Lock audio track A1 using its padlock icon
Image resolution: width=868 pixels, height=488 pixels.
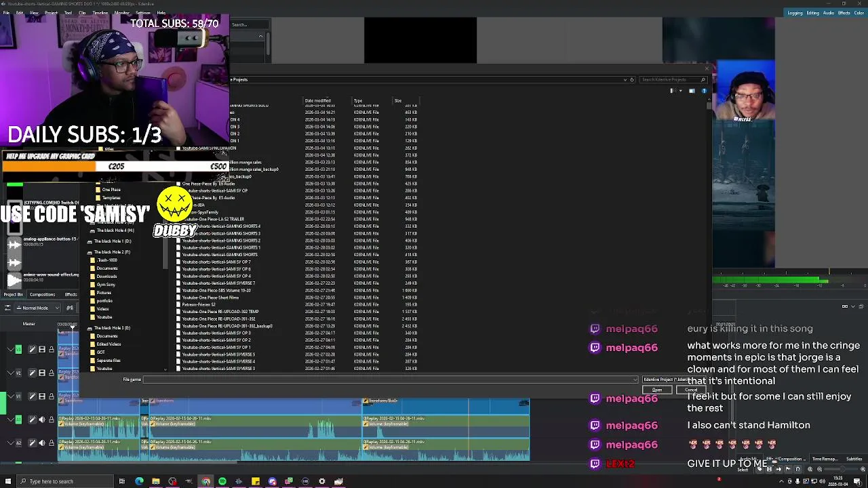click(x=52, y=420)
